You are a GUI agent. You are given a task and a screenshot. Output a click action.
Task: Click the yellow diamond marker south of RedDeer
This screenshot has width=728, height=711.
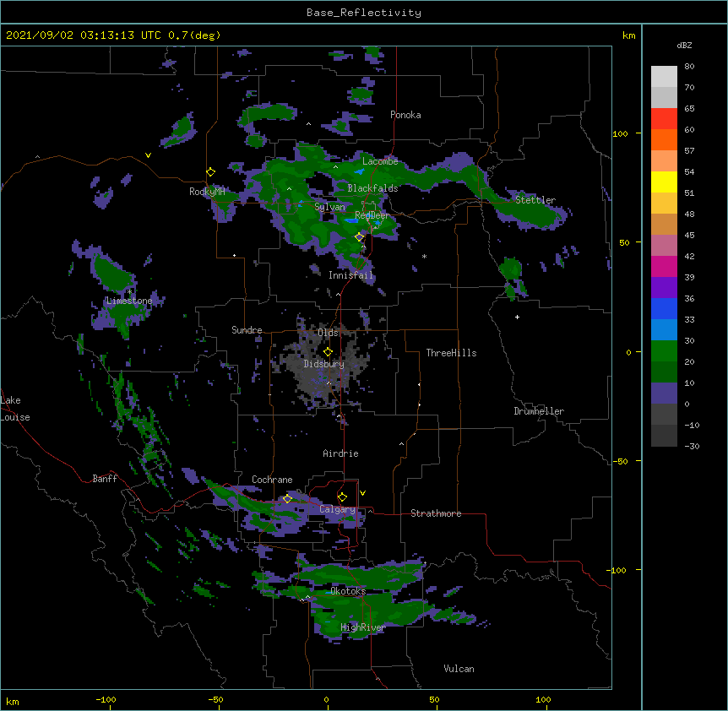(360, 237)
